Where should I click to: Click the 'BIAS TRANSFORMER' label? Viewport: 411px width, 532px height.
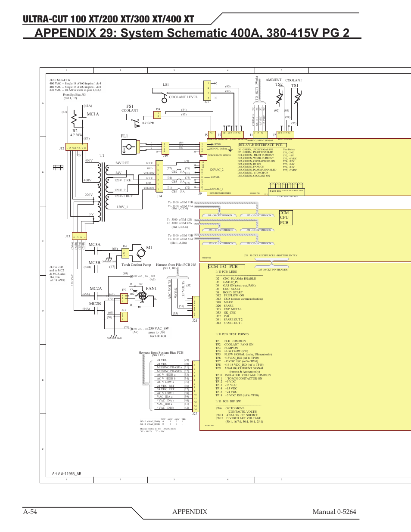220,193
